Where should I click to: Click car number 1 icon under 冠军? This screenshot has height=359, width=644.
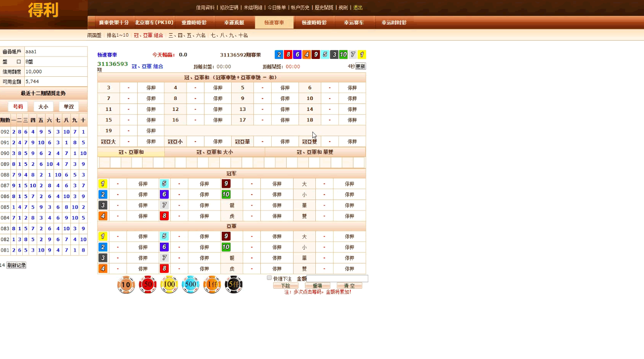click(103, 184)
